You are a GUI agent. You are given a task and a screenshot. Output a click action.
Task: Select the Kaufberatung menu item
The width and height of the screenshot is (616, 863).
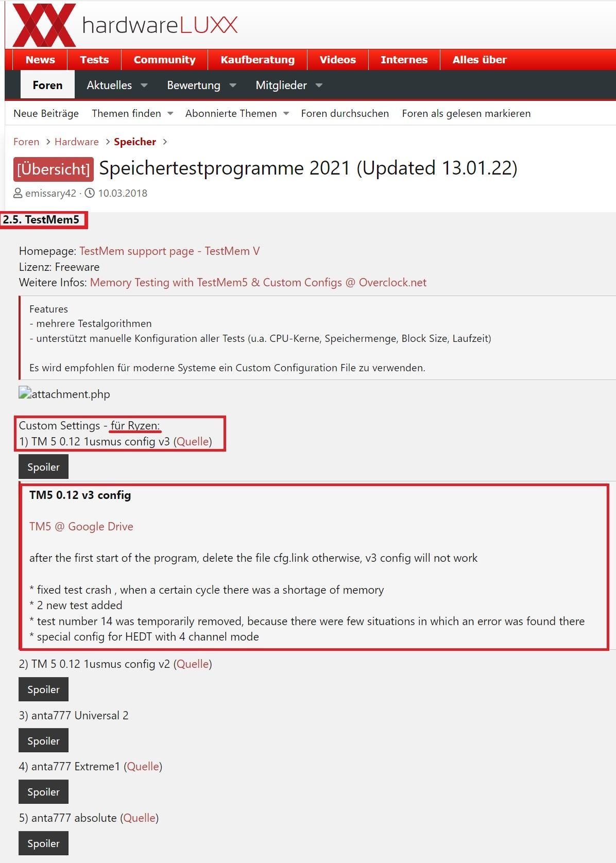click(258, 60)
